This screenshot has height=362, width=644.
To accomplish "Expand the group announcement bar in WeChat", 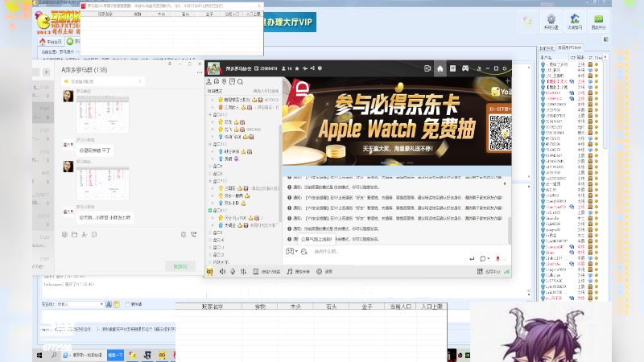I will click(103, 81).
